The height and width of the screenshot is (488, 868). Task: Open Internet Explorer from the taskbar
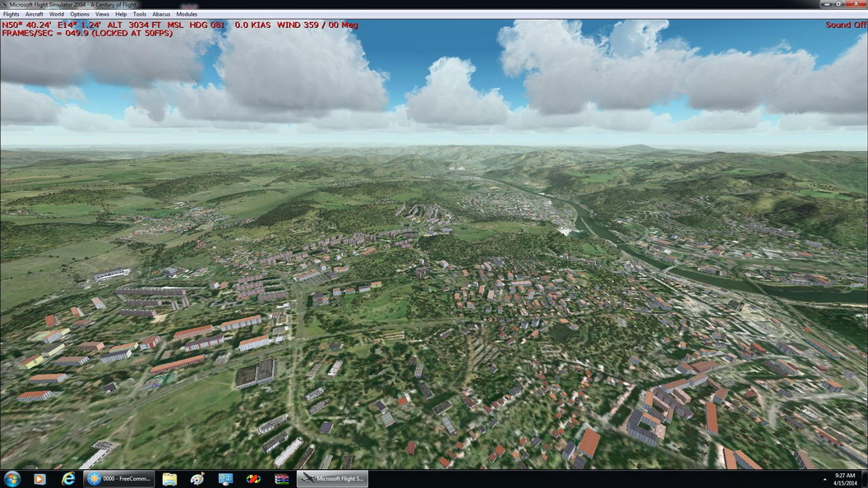pyautogui.click(x=68, y=479)
